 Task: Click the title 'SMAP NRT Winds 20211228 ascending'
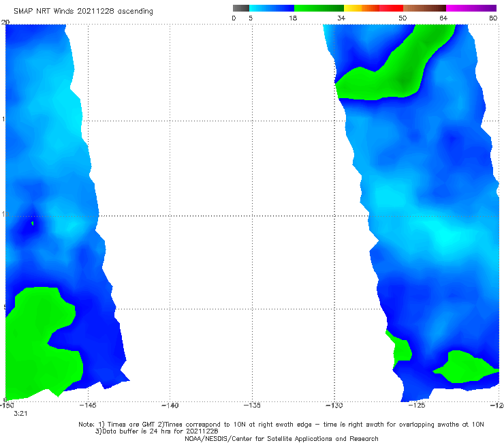[x=83, y=11]
